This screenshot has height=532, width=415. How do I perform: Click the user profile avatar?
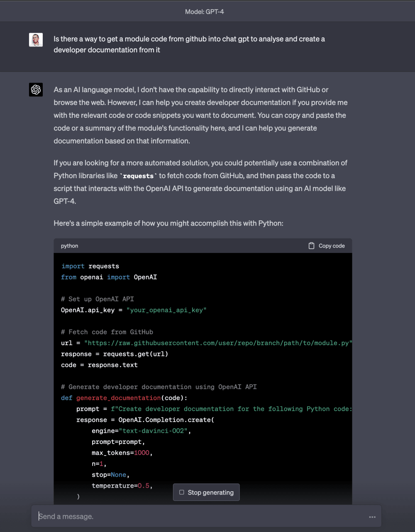point(36,40)
